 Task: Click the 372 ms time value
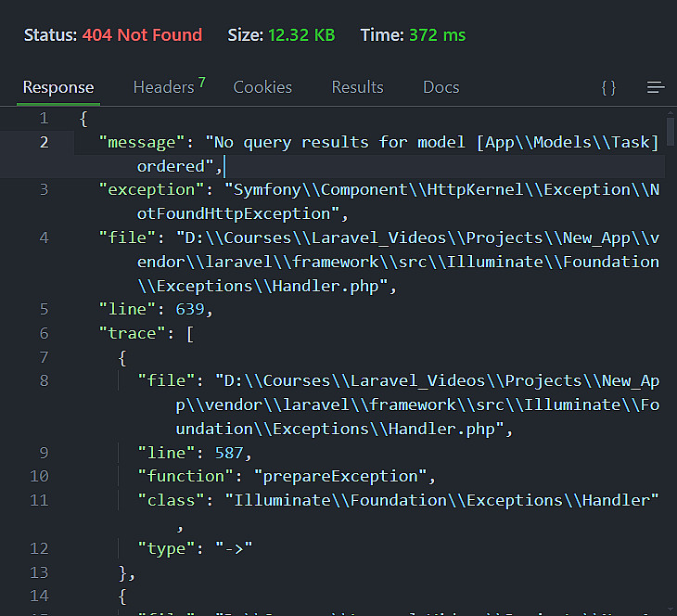pos(437,35)
